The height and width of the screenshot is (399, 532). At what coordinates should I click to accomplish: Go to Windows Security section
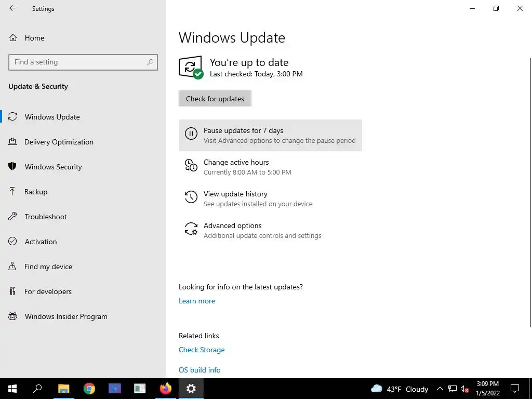[83, 167]
